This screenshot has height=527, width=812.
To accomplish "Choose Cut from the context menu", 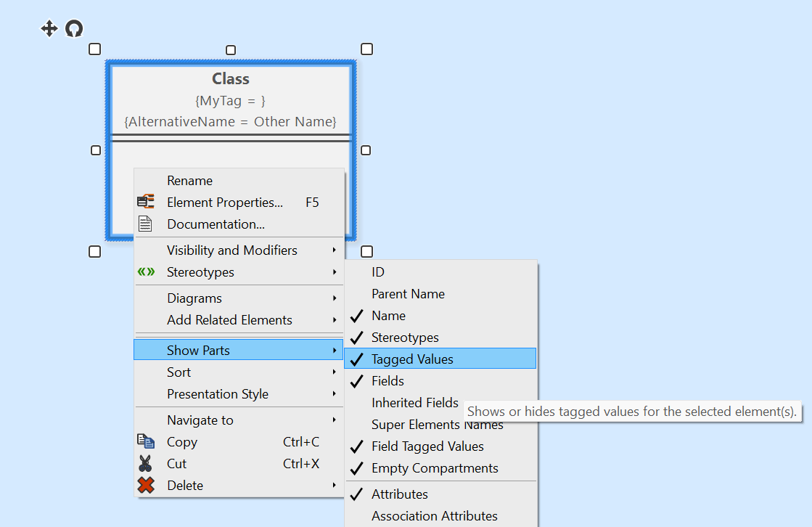I will 239,464.
